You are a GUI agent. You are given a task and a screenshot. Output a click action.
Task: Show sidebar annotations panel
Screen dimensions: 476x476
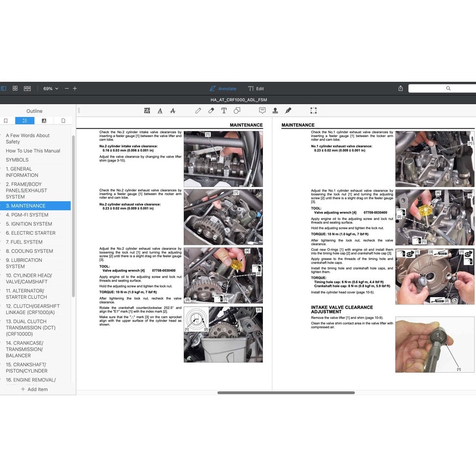coord(44,120)
